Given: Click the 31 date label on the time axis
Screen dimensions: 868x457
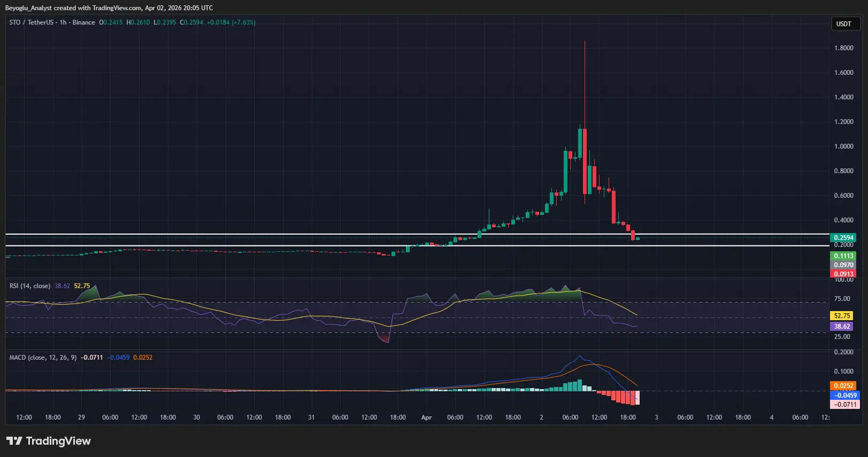Looking at the screenshot, I should (x=311, y=417).
